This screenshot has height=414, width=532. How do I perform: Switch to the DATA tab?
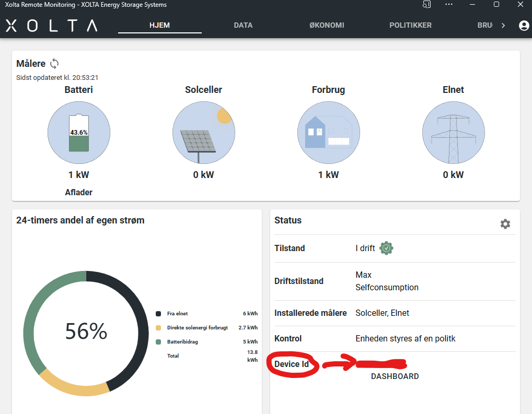point(243,25)
